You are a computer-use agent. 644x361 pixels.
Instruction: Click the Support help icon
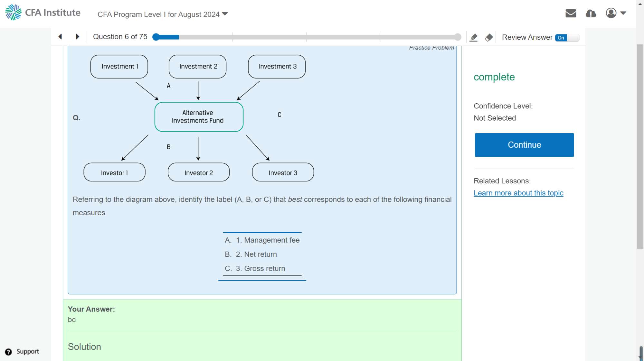click(8, 352)
